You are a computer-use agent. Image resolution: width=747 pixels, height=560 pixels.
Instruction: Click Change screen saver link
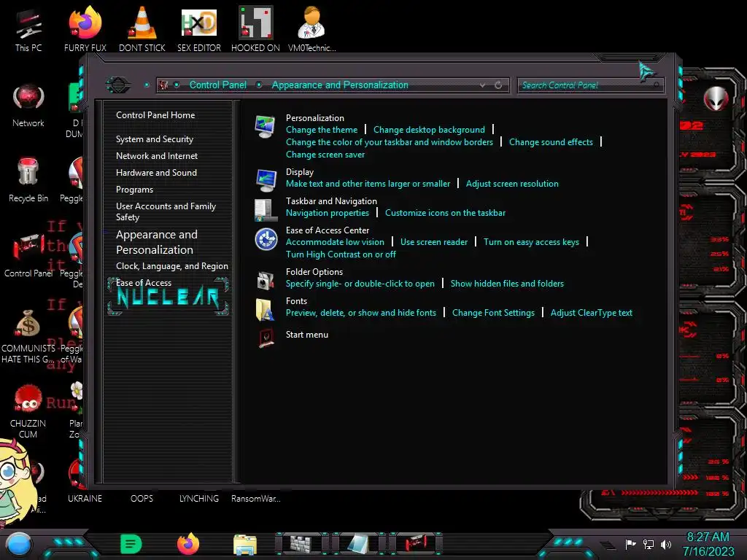[x=325, y=155]
